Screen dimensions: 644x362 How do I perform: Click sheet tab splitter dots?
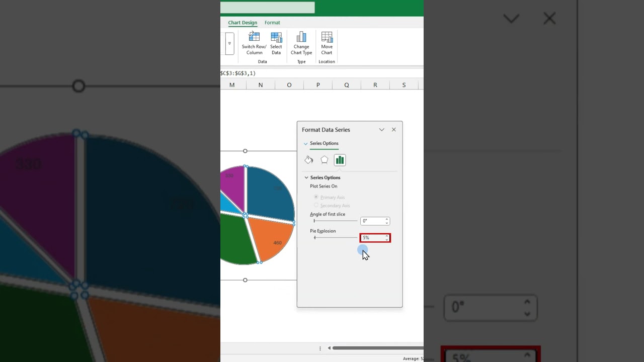(320, 348)
